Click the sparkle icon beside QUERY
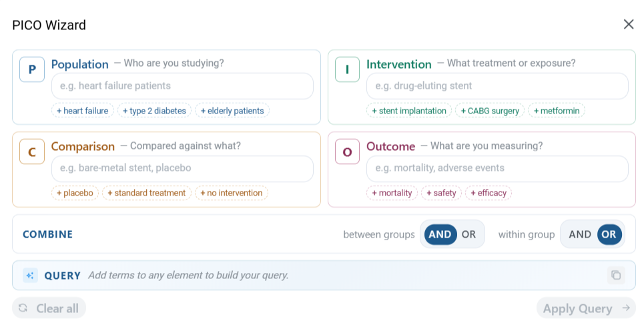This screenshot has height=321, width=644. pyautogui.click(x=30, y=276)
